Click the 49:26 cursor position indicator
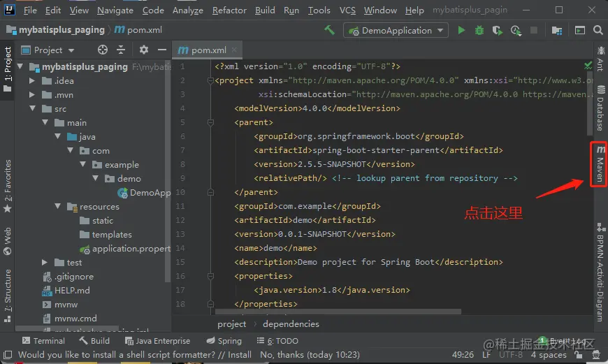The height and width of the screenshot is (364, 608). pos(463,355)
